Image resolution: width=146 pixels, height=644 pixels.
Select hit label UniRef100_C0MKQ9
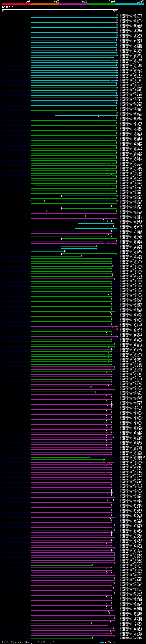[x=131, y=578]
